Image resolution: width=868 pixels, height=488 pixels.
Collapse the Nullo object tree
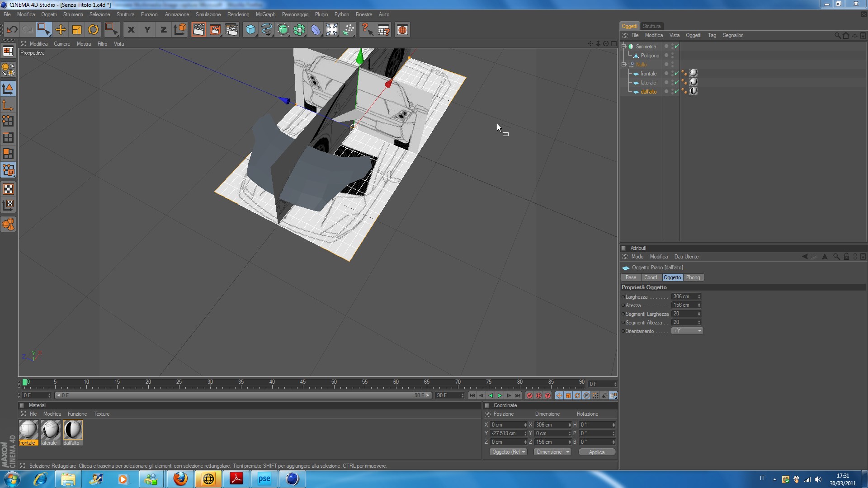(x=624, y=64)
